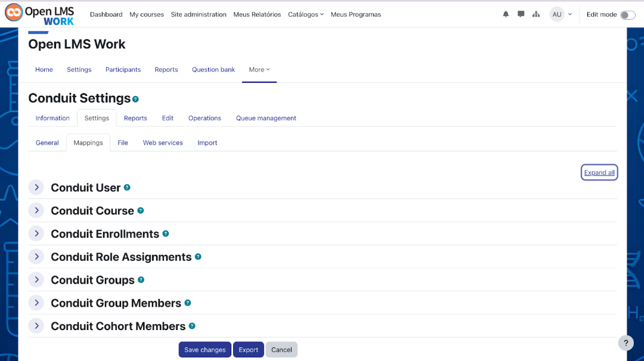Click the Save changes button
644x361 pixels.
pos(205,350)
